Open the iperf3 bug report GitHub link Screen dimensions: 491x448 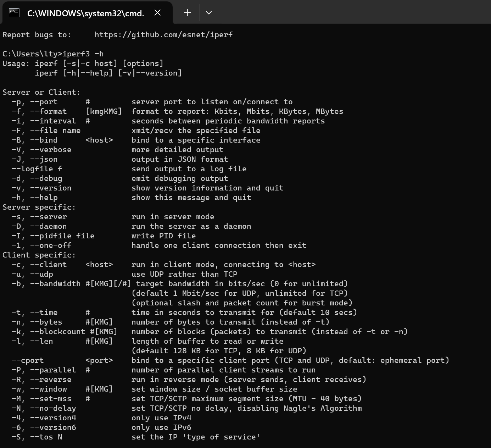163,34
